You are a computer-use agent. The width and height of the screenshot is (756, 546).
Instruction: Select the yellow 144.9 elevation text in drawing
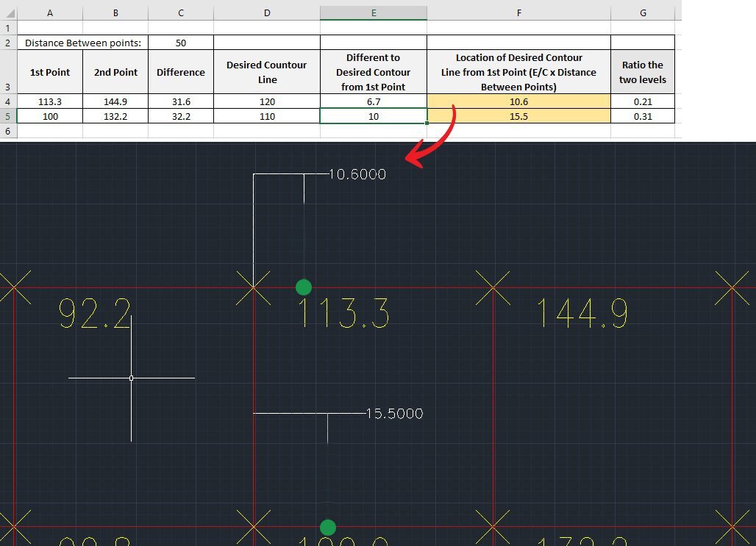[x=582, y=313]
